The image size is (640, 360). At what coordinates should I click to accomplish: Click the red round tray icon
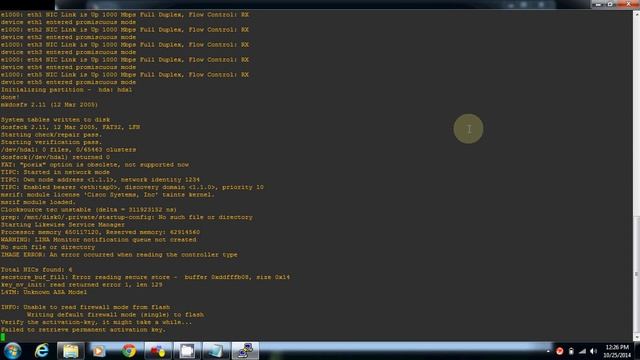click(560, 351)
